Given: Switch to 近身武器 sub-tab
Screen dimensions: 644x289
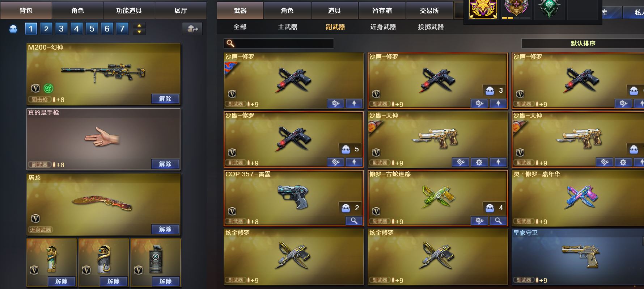Looking at the screenshot, I should coord(383,27).
